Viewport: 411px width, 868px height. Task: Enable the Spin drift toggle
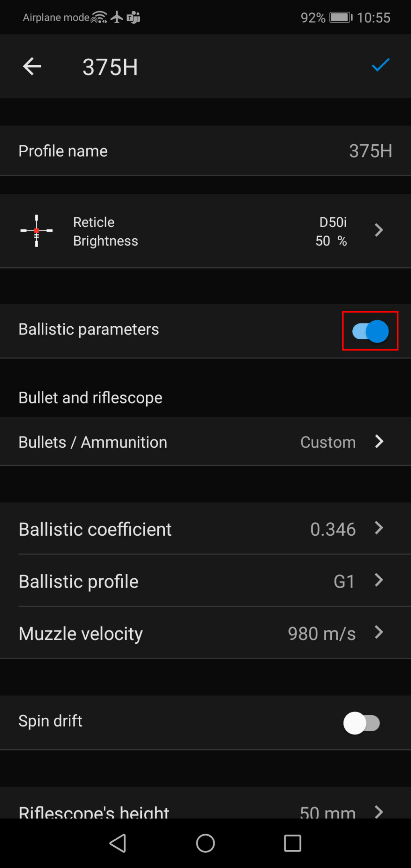pos(362,723)
